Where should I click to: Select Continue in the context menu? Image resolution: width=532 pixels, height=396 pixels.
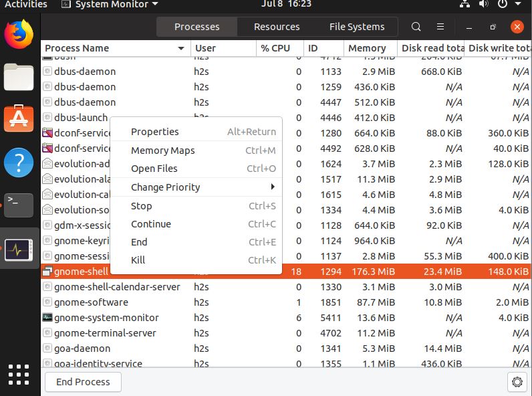(196, 224)
